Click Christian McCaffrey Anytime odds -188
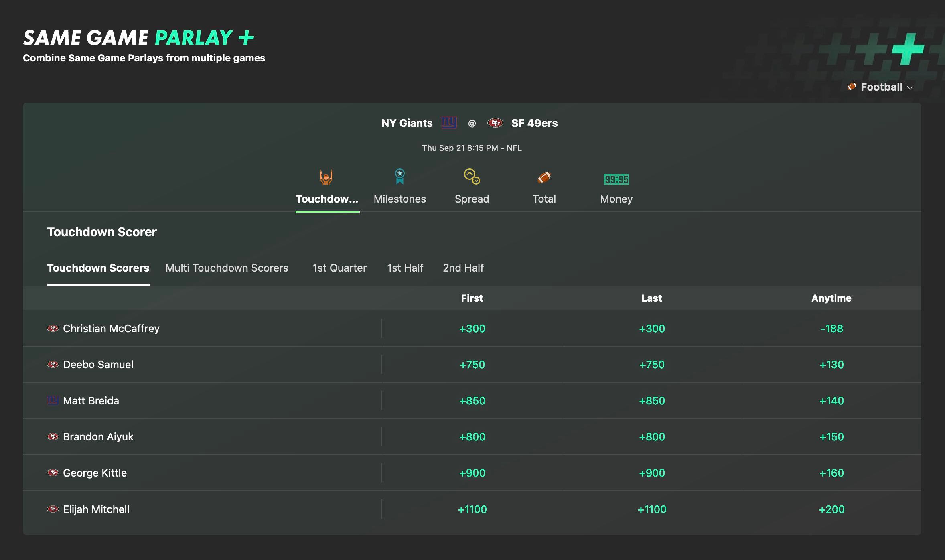945x560 pixels. pos(831,328)
